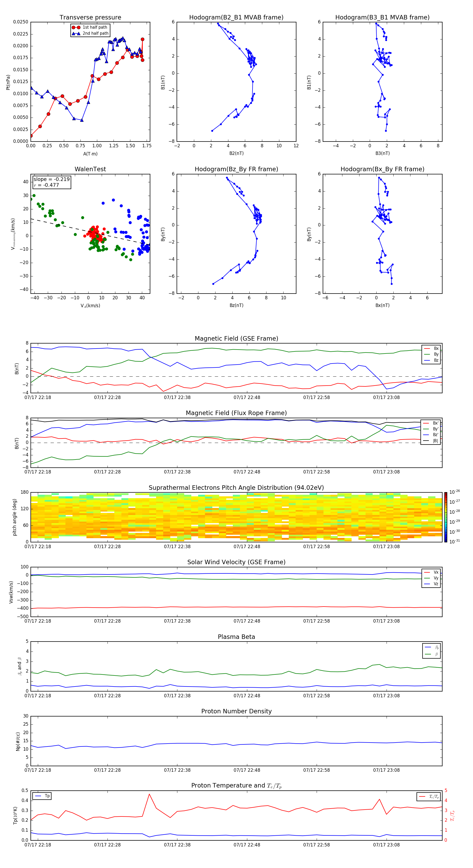Click the 07/17 23:08 tick in Proton Temperature panel
Viewport: 473px width, 868px height.
[386, 845]
